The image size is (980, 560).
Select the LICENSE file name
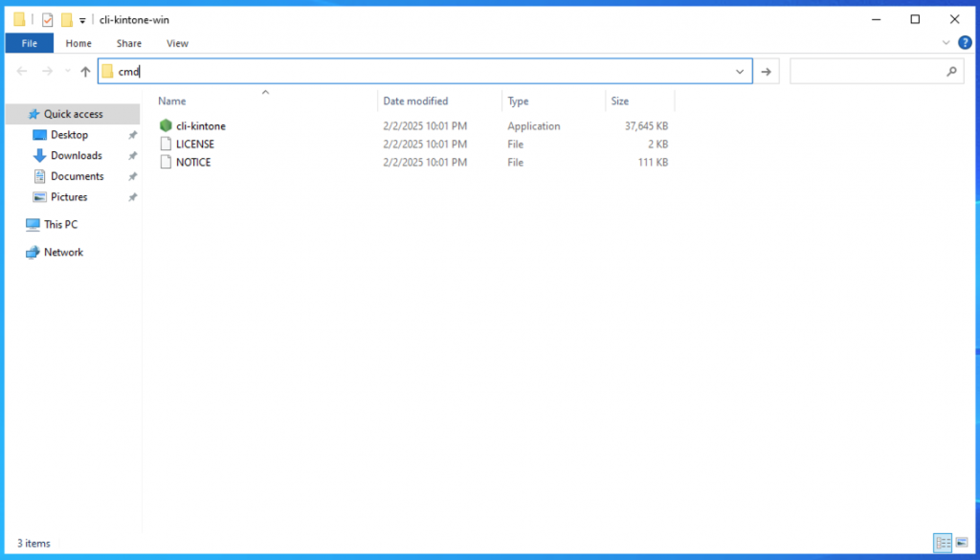195,145
